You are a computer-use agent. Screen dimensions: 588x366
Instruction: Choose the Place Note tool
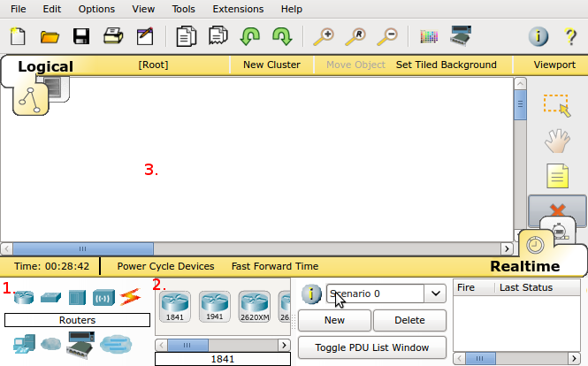[x=556, y=176]
